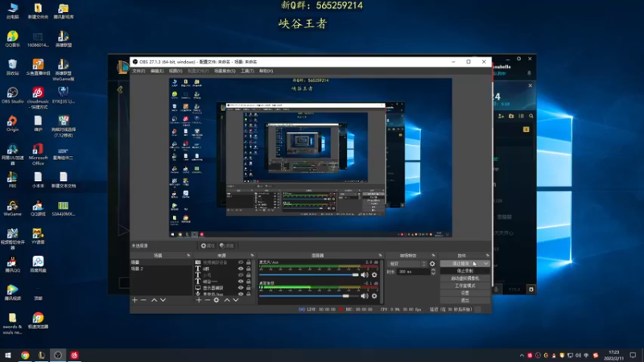Screen dimensions: 644x362
Task: Mute the 麦克风/Aux speaker icon
Action: click(x=365, y=274)
